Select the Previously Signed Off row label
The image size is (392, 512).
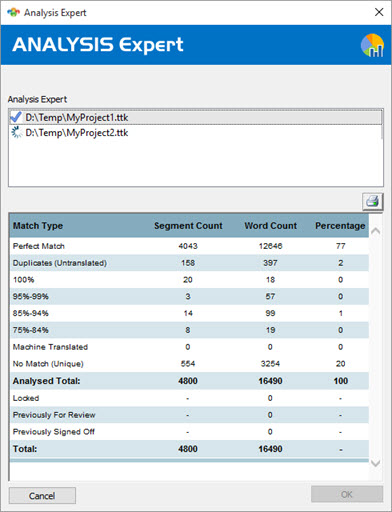54,432
